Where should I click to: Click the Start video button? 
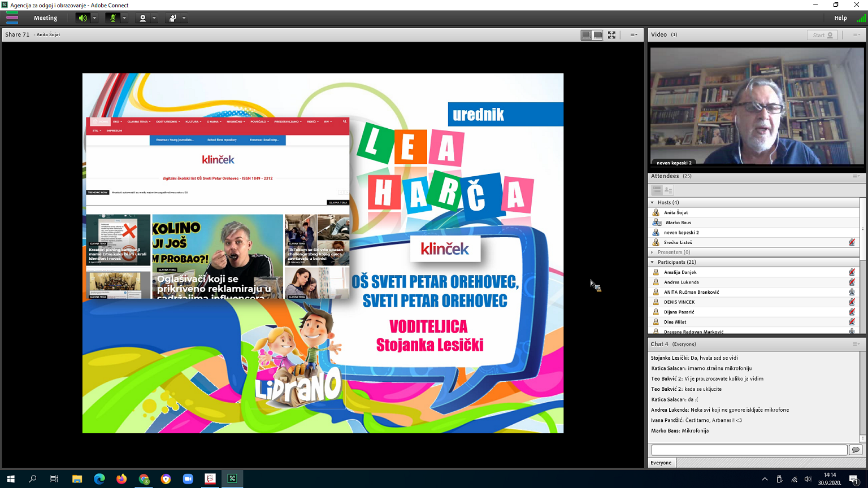click(x=822, y=35)
